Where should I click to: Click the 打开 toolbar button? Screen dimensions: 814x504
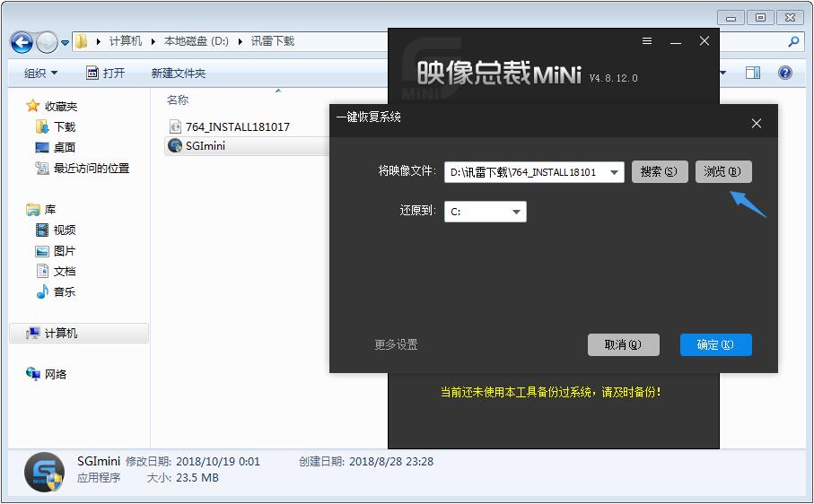105,74
